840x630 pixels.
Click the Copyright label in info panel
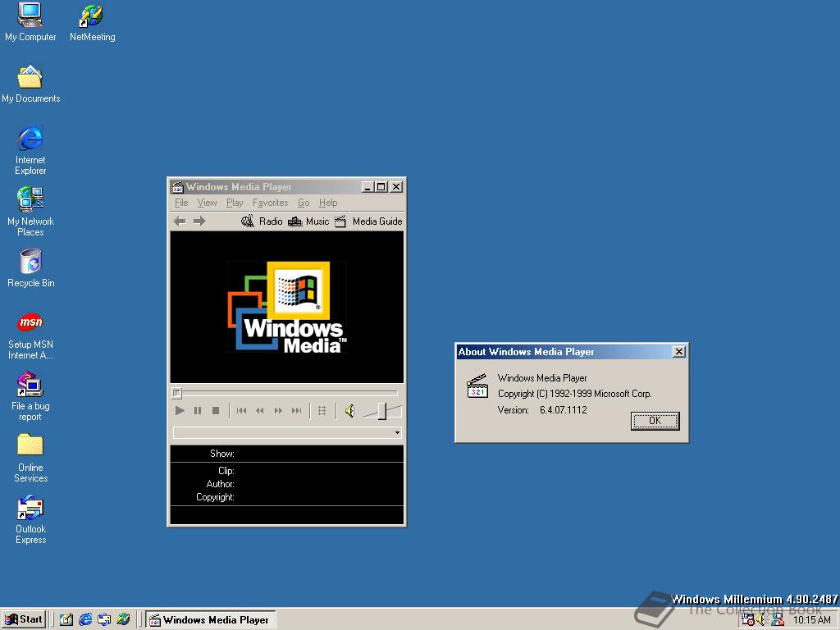[x=215, y=496]
